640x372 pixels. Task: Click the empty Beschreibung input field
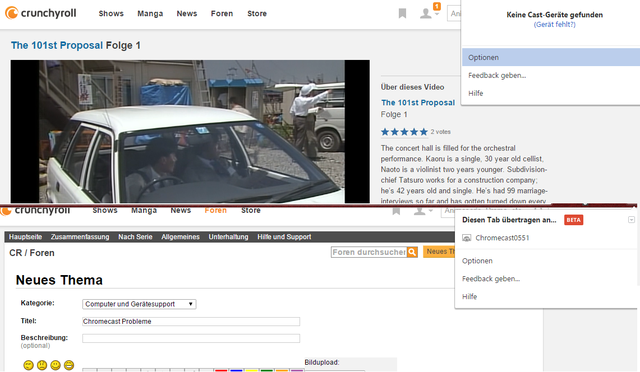point(191,338)
